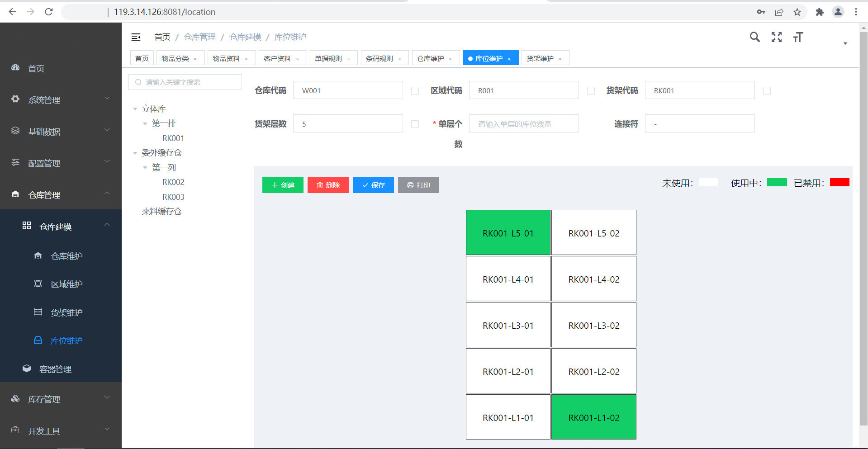This screenshot has width=868, height=449.
Task: Tick the checkbox beside 区域代码 field
Action: [x=591, y=91]
